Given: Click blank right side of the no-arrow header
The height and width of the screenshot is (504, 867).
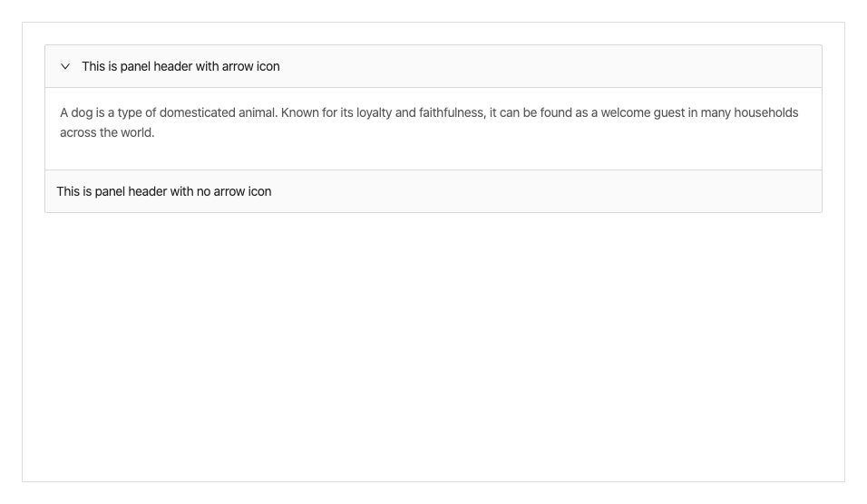Looking at the screenshot, I should click(589, 191).
